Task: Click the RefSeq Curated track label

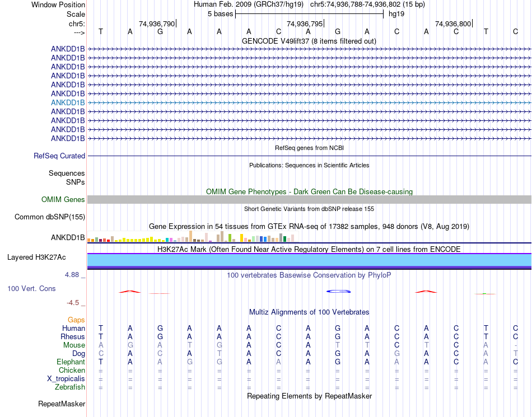Action: pos(59,156)
